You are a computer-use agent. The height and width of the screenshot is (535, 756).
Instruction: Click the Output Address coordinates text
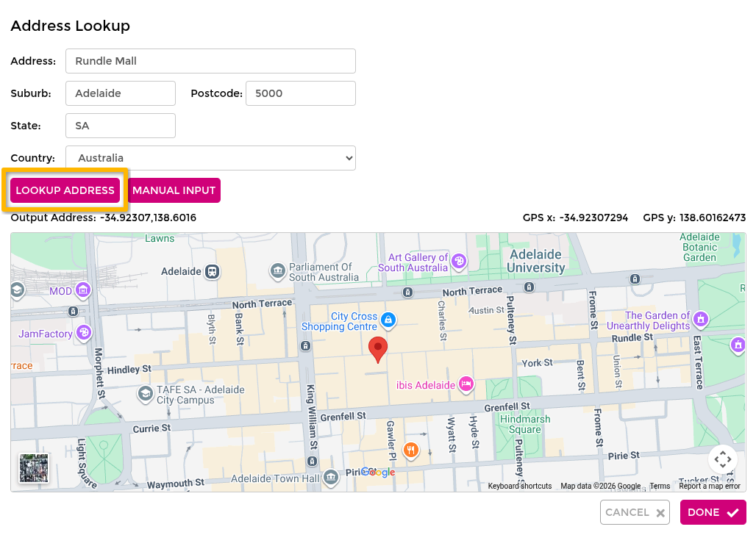(148, 218)
